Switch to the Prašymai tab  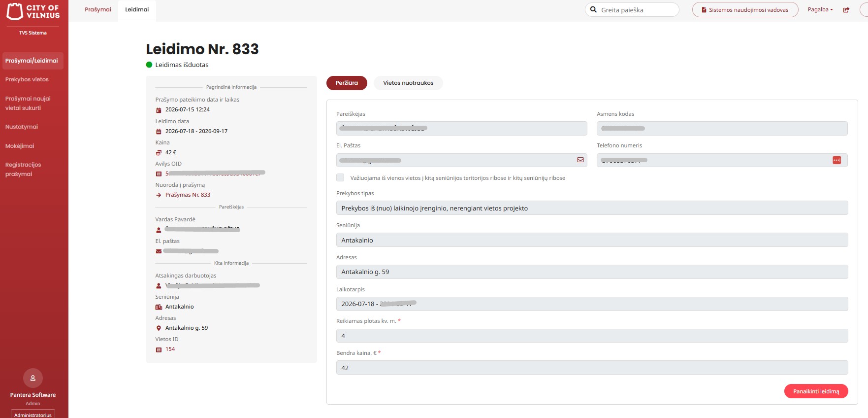(x=98, y=9)
